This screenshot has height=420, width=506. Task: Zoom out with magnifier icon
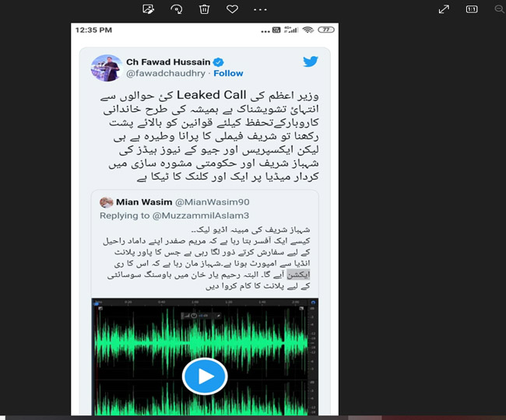(500, 9)
